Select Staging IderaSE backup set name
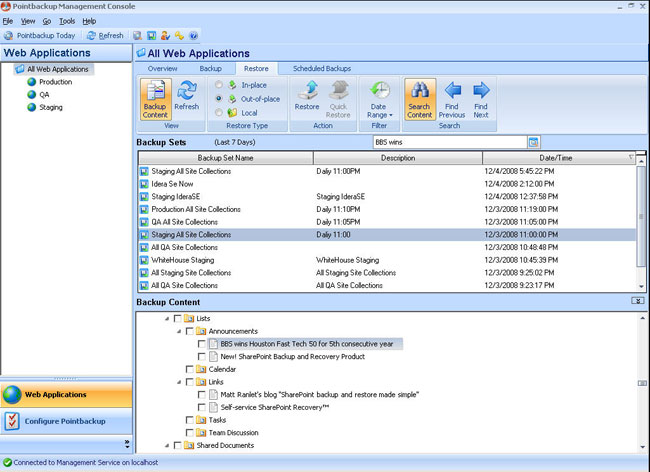 [176, 197]
